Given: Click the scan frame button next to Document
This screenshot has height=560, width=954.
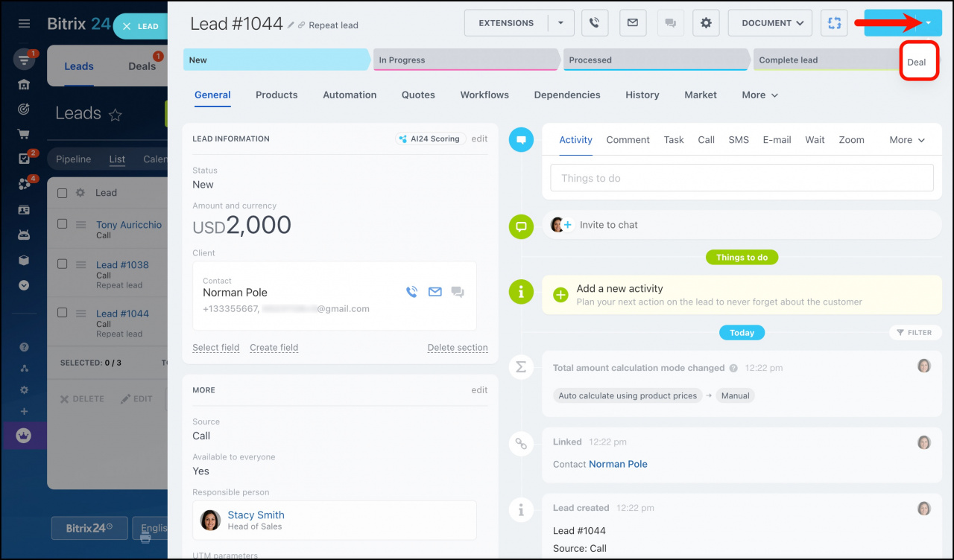Looking at the screenshot, I should (834, 23).
